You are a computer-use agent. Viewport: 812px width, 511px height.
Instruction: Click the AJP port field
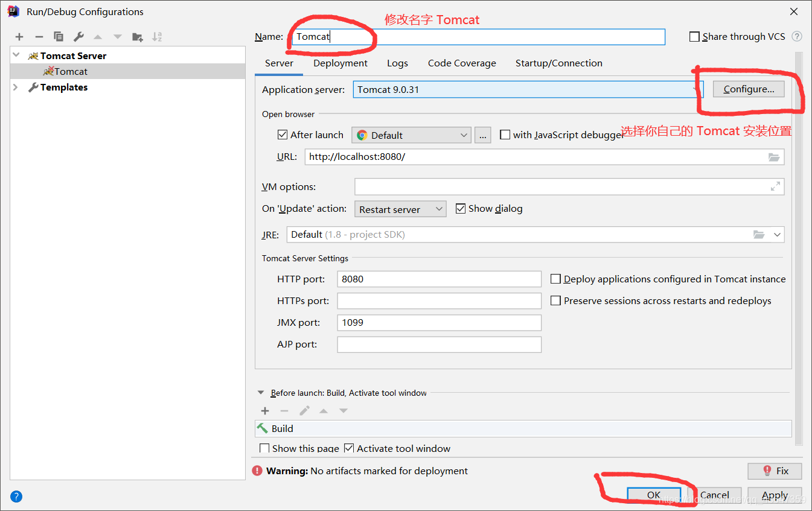(x=439, y=344)
